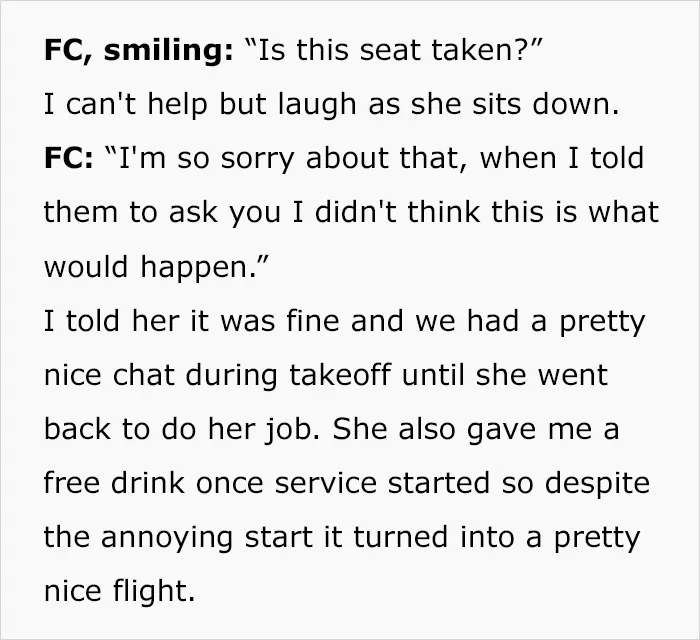Click the words "She also gave me a"
This screenshot has width=700, height=640.
476,429
